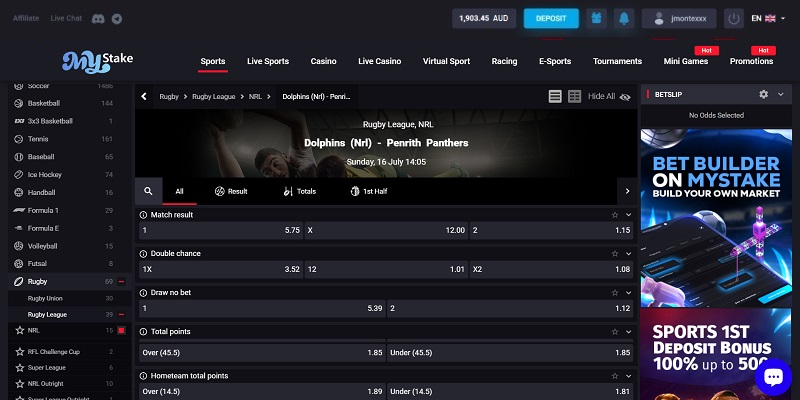Switch to two-column grid view icon
This screenshot has height=400, width=800.
(574, 96)
